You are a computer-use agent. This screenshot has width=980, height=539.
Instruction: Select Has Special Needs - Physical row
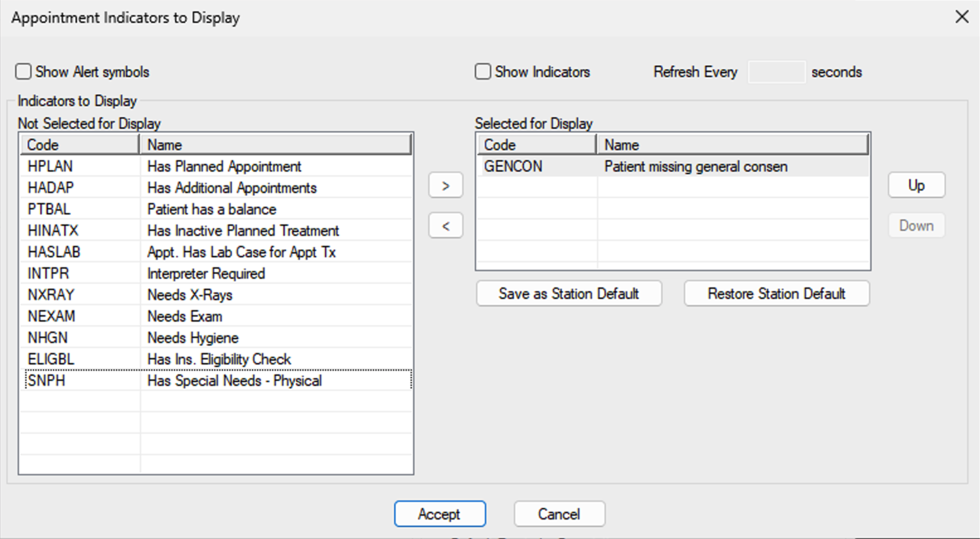(x=152, y=380)
